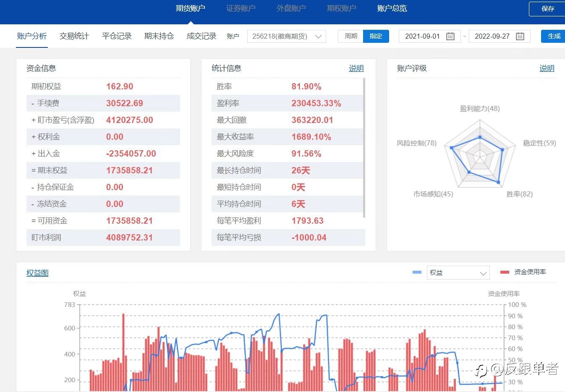The height and width of the screenshot is (392, 565).
Task: Click the 最长持仓时间 value 26天
Action: (301, 170)
